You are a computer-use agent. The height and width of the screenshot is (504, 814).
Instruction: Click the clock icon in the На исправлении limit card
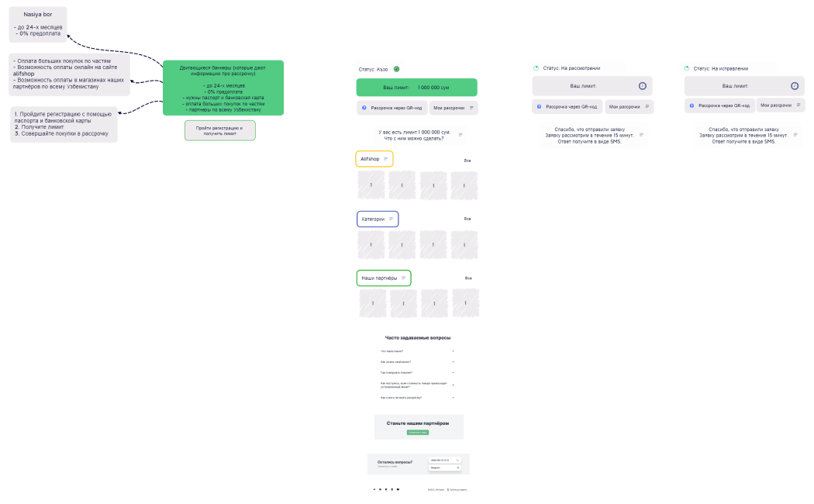tap(795, 86)
